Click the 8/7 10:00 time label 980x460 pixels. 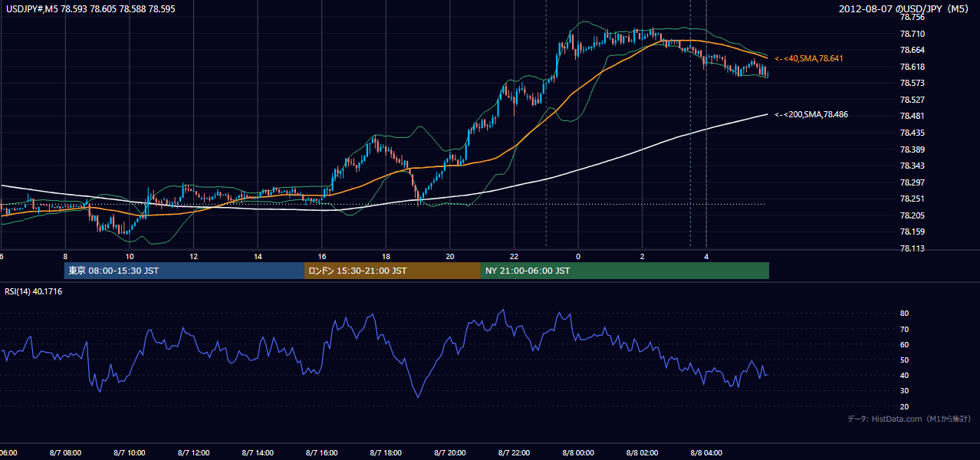[x=130, y=452]
